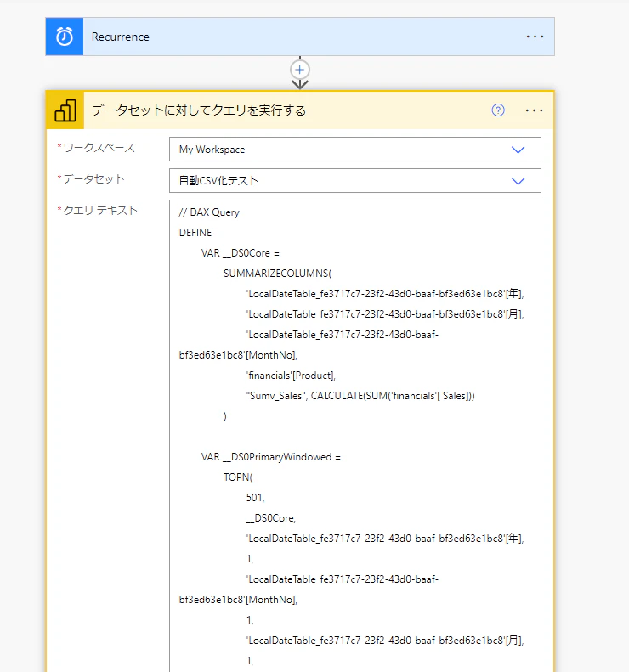629x672 pixels.
Task: Click the Recurrence alarm clock icon
Action: [x=65, y=37]
